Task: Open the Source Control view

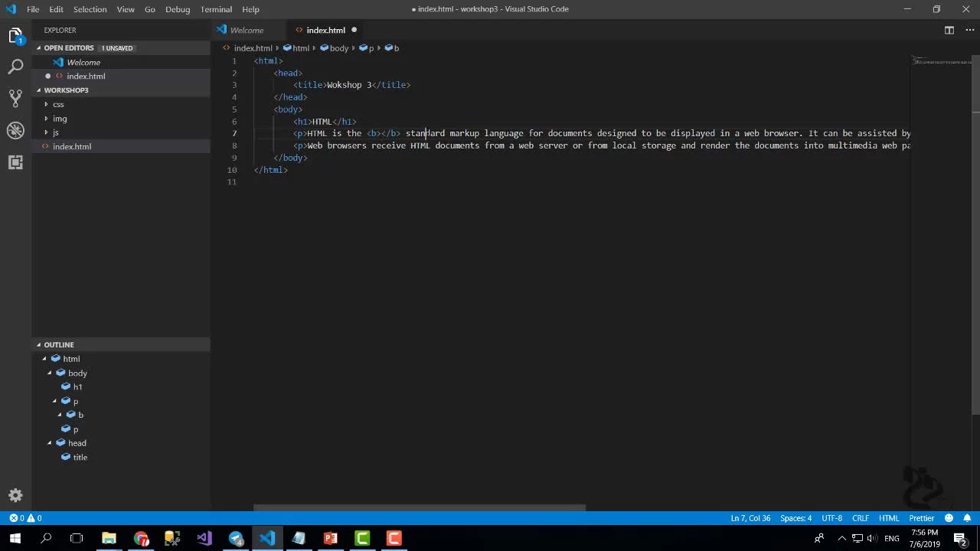Action: 15,99
